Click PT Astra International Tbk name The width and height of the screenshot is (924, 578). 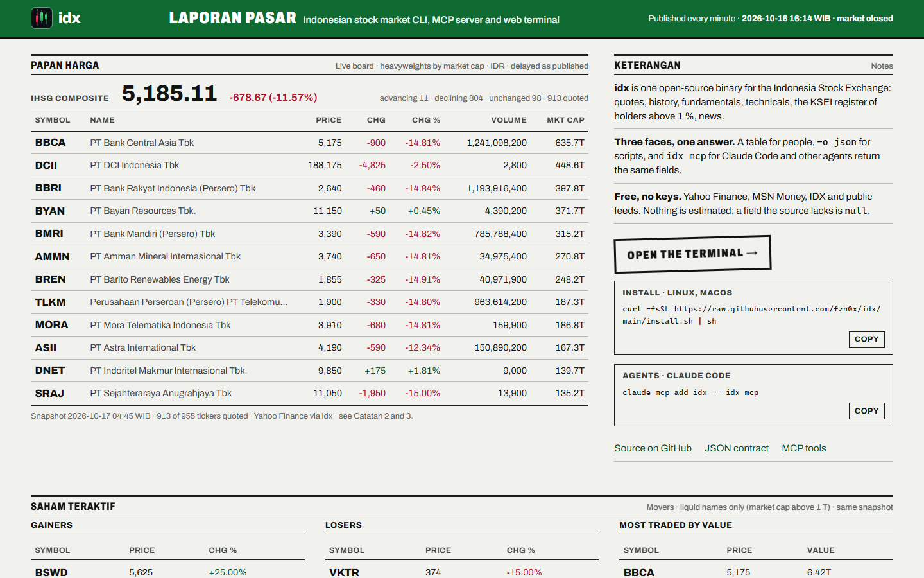pos(143,348)
